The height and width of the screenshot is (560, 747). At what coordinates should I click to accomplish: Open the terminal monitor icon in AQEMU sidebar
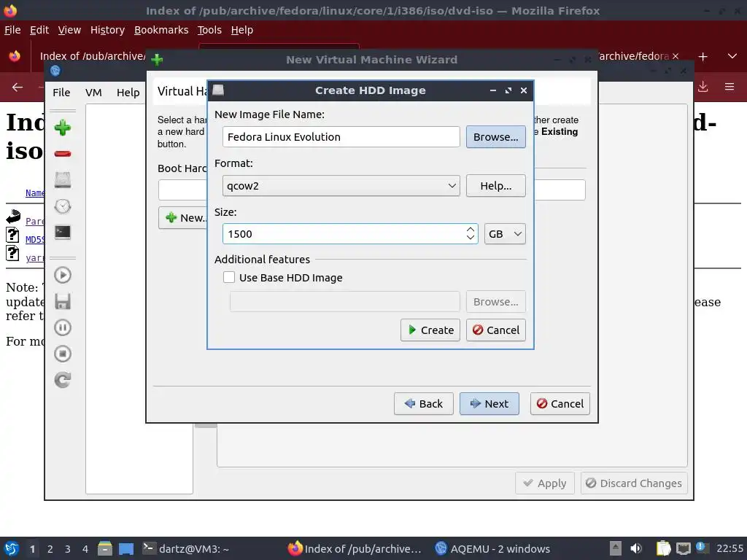[x=63, y=232]
